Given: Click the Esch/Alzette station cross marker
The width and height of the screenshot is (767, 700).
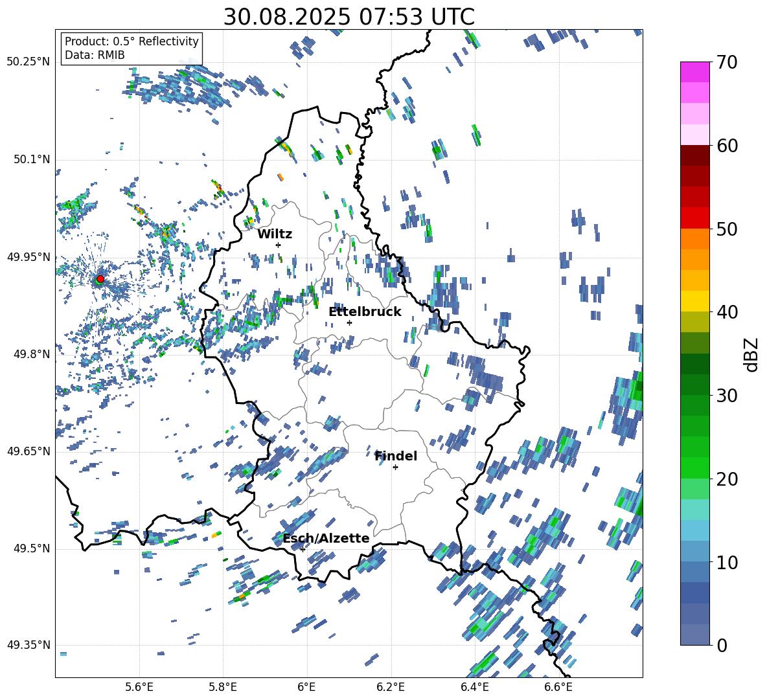Looking at the screenshot, I should coord(303,549).
